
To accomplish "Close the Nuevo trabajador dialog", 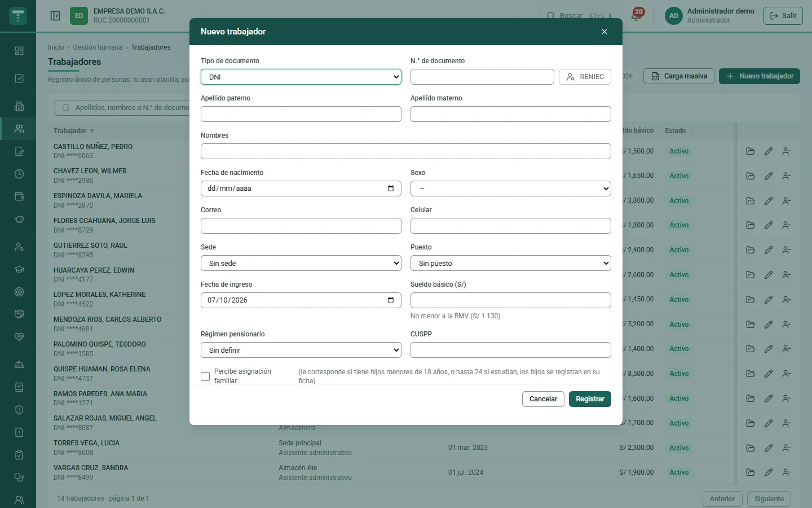I will click(x=604, y=32).
